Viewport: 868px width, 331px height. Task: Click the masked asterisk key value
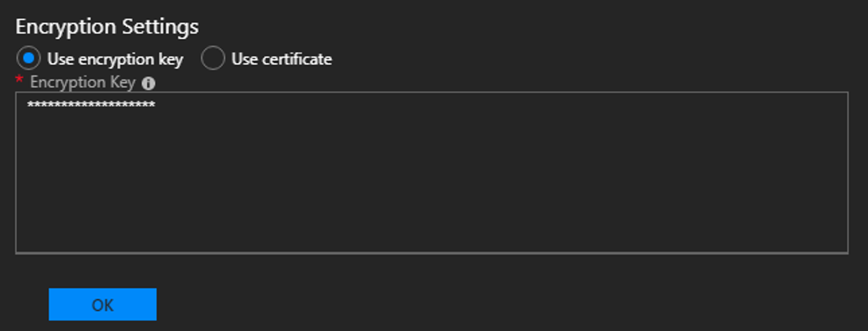[91, 105]
